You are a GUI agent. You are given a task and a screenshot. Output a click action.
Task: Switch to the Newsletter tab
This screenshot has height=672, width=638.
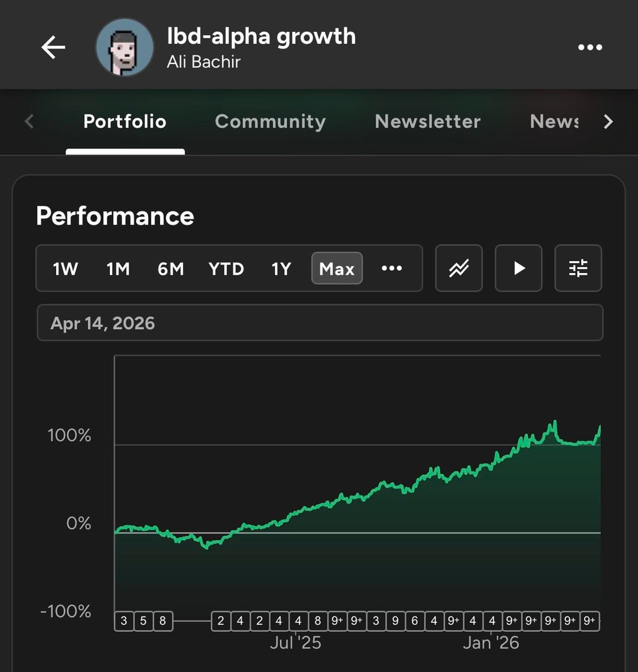428,122
